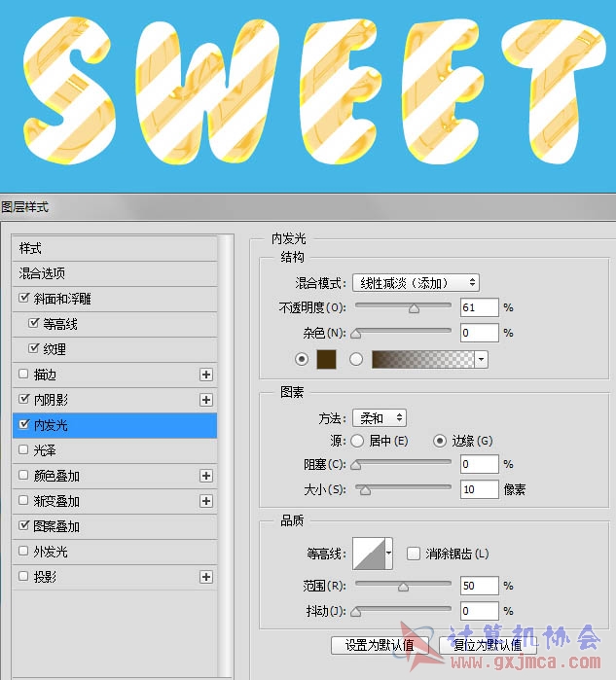Open the 斜面和浮雕 settings row
The image size is (616, 680).
point(115,299)
